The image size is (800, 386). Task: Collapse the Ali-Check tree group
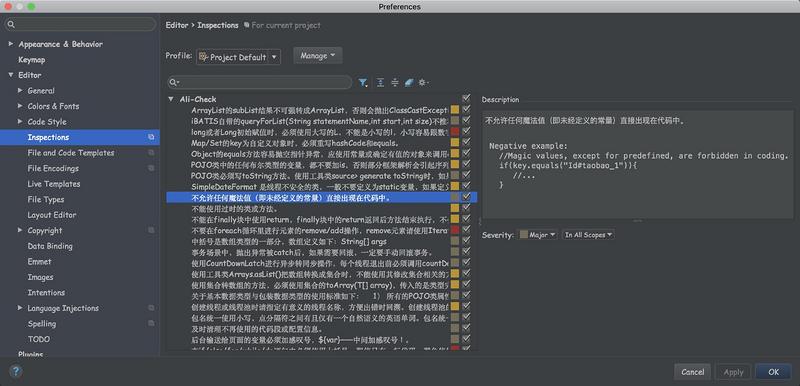pos(171,99)
